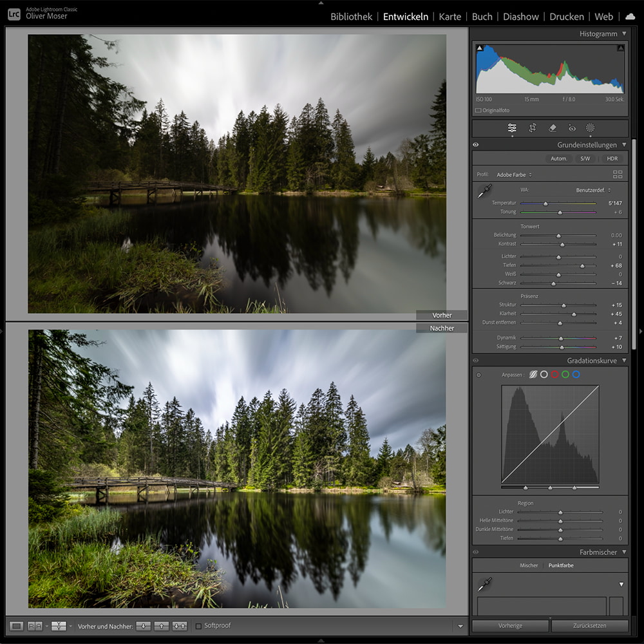Collapse the Histogramm panel
644x644 pixels.
[624, 33]
